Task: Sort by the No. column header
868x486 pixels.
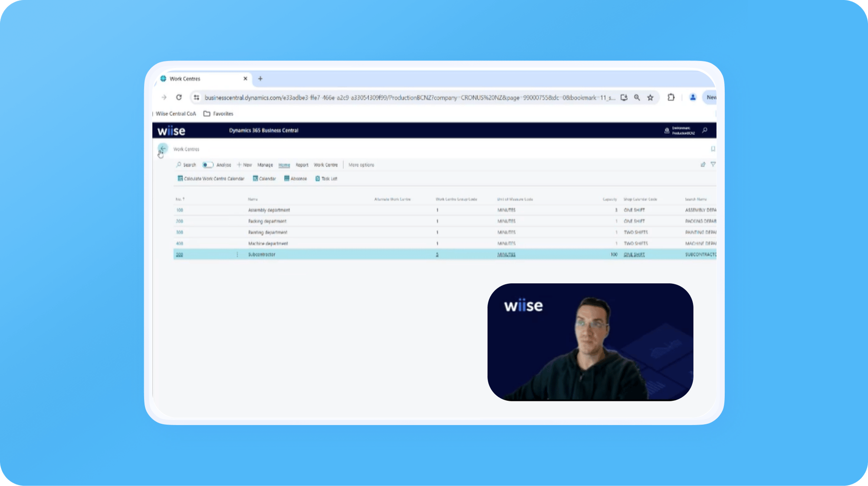Action: click(180, 199)
